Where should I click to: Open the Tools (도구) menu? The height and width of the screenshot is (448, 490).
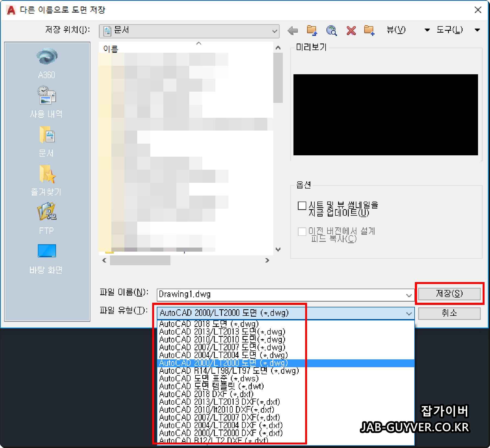pos(449,30)
